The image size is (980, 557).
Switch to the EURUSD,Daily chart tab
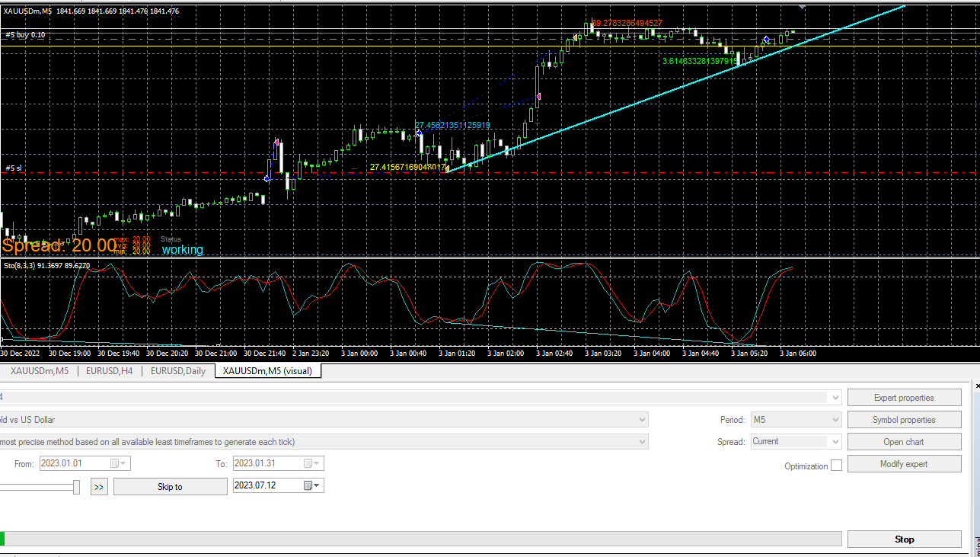click(177, 371)
